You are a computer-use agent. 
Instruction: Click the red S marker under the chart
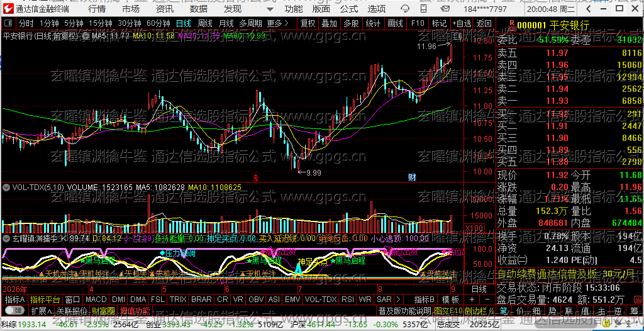[x=255, y=178]
